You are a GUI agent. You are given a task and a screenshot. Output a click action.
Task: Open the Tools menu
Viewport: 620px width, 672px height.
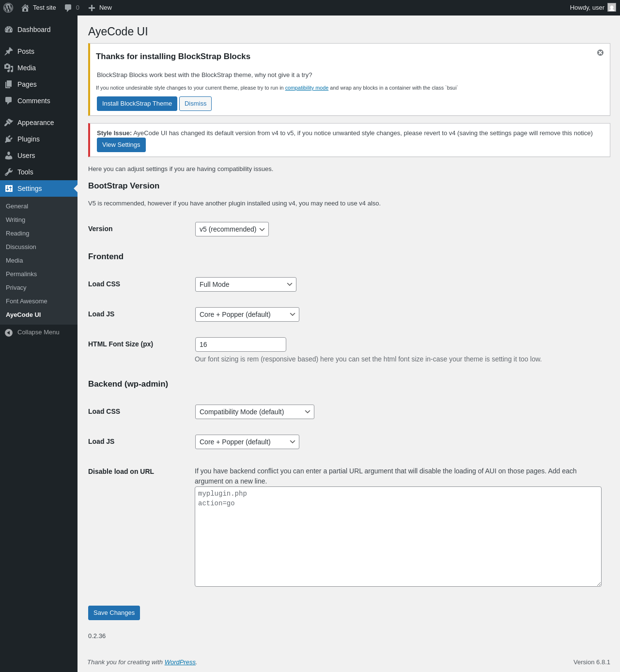coord(39,172)
